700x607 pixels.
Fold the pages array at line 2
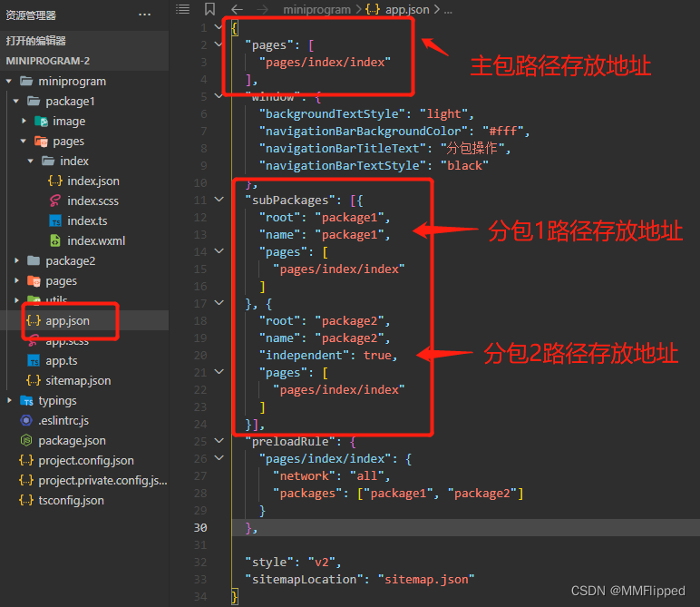click(219, 44)
